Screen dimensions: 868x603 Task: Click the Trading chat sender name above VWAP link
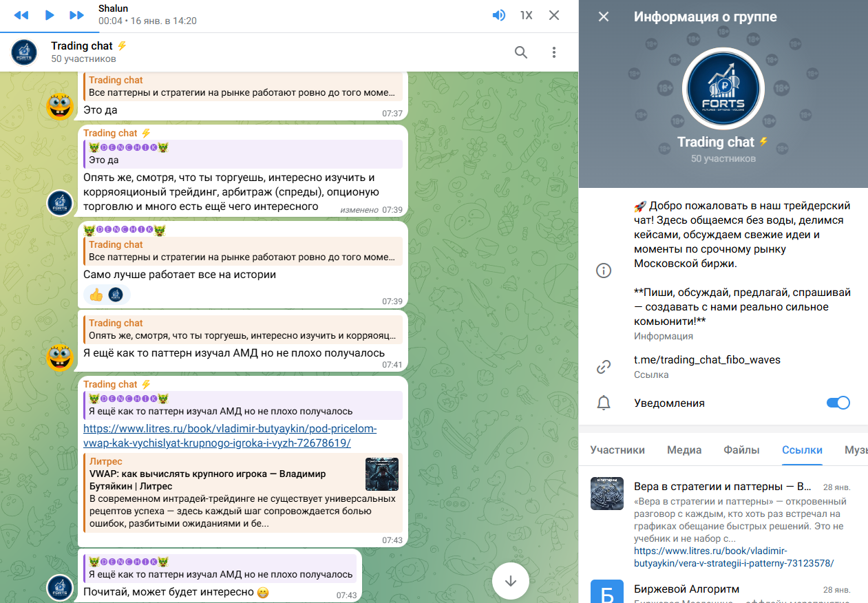pyautogui.click(x=110, y=384)
